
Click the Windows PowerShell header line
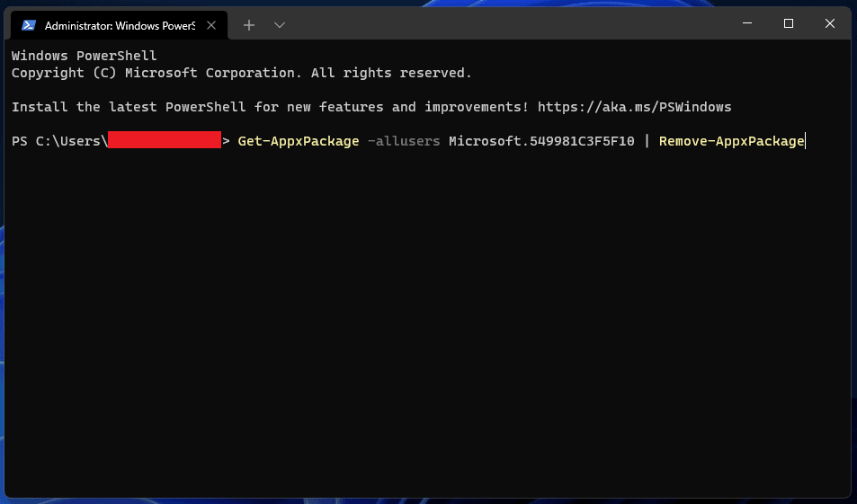pyautogui.click(x=84, y=56)
